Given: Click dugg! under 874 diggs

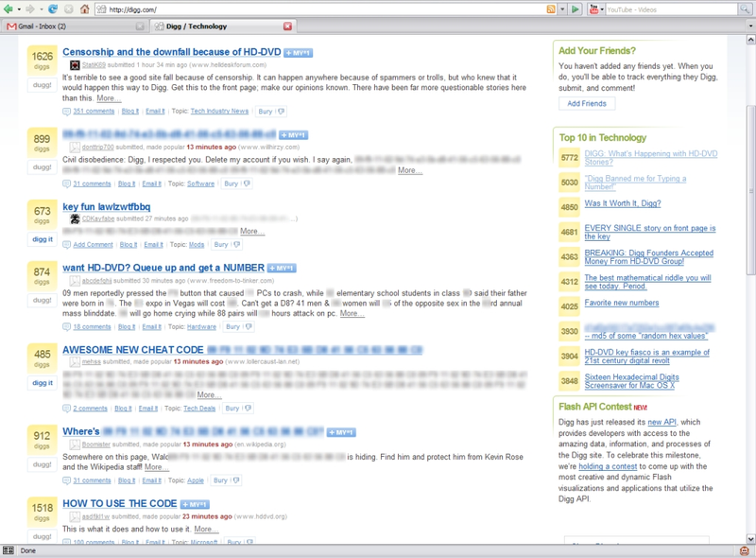Looking at the screenshot, I should pyautogui.click(x=42, y=300).
